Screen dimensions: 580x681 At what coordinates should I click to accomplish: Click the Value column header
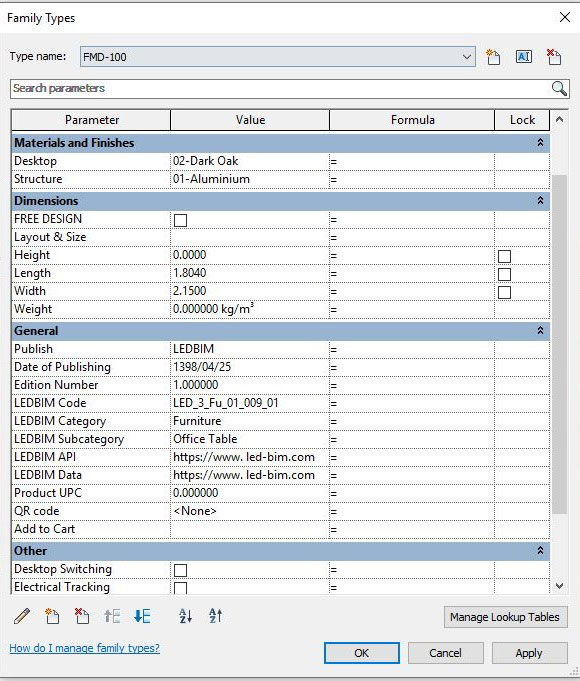pos(250,120)
